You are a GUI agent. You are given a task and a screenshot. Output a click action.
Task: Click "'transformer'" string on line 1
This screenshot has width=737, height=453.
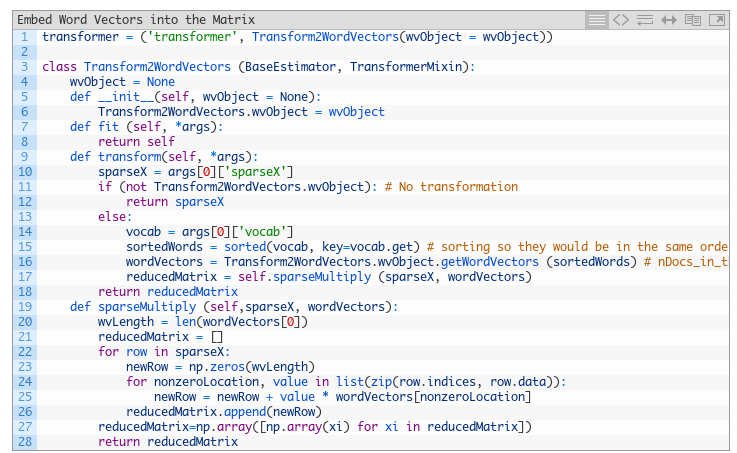tap(192, 37)
